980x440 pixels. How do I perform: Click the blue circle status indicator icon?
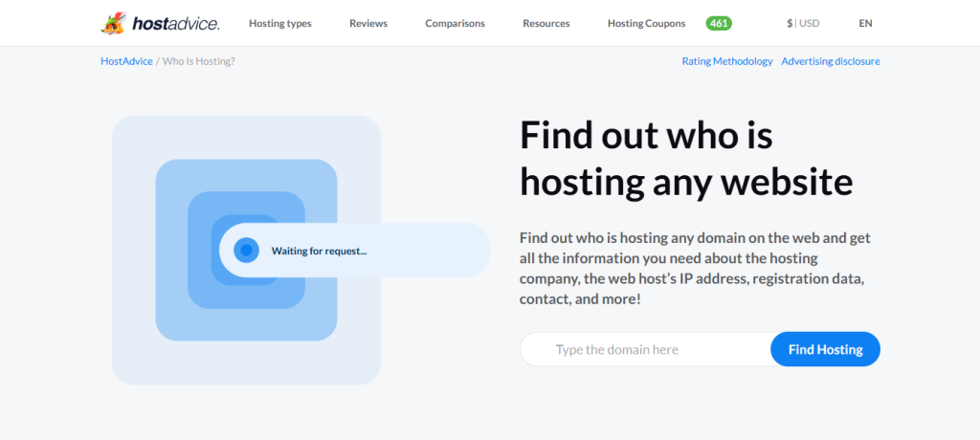pyautogui.click(x=246, y=251)
